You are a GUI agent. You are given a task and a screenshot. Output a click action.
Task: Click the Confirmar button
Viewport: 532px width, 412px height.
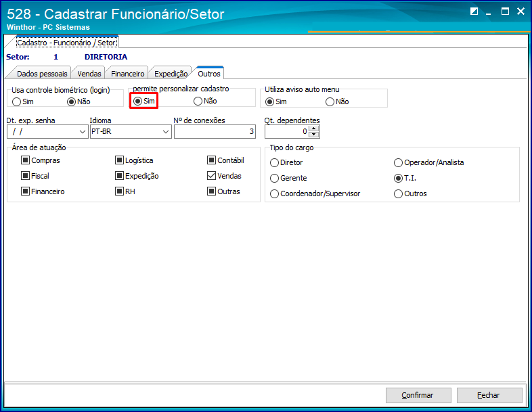point(418,395)
